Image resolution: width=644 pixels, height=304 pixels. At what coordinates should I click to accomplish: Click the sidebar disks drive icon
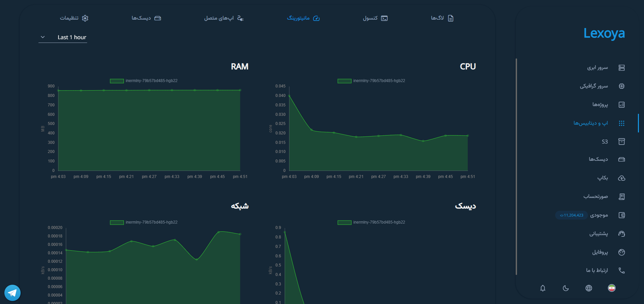621,159
